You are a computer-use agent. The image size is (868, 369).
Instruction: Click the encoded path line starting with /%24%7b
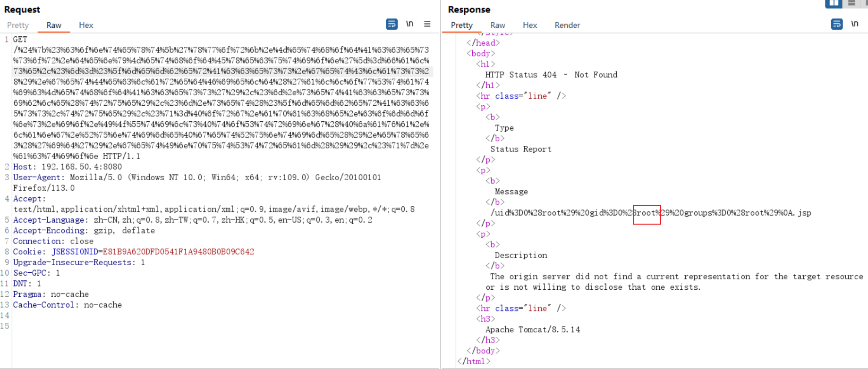tap(221, 50)
